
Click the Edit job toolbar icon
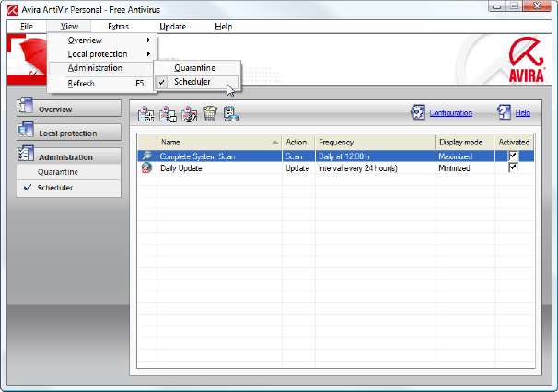tap(167, 114)
